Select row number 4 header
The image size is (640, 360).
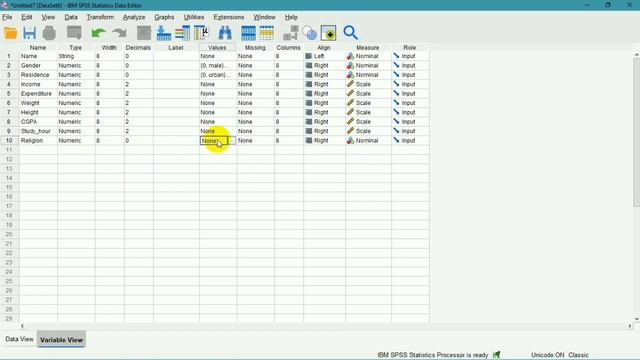pyautogui.click(x=9, y=84)
